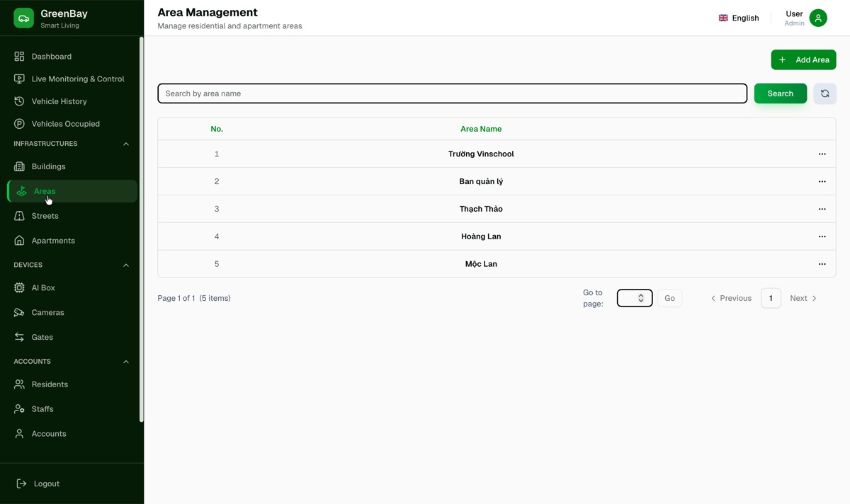
Task: Click the Go to page number input
Action: tap(635, 298)
